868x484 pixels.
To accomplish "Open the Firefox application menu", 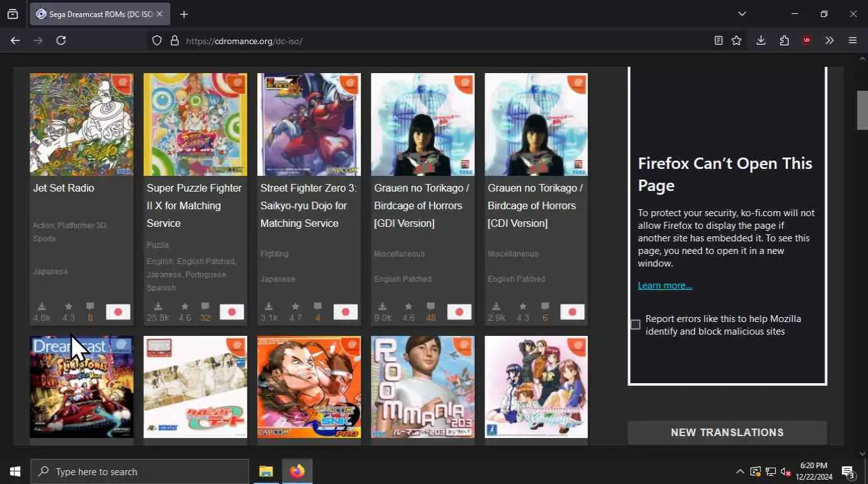I will click(x=853, y=40).
